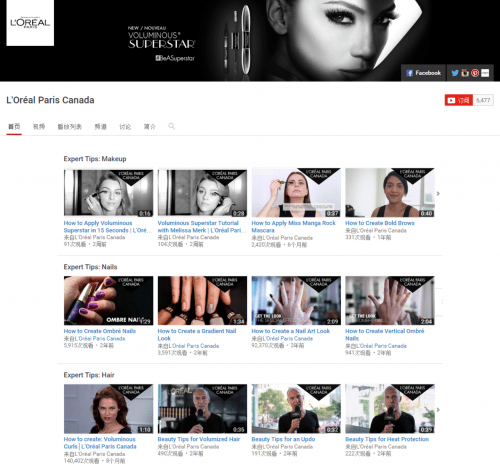Open Beauty Tips for an Updo link
The image size is (500, 472).
pyautogui.click(x=283, y=439)
